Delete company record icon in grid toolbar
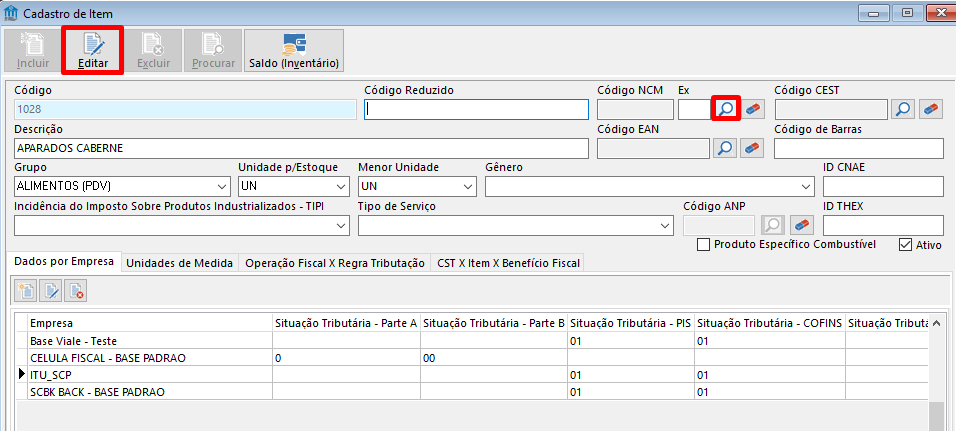The height and width of the screenshot is (431, 956). (x=76, y=292)
